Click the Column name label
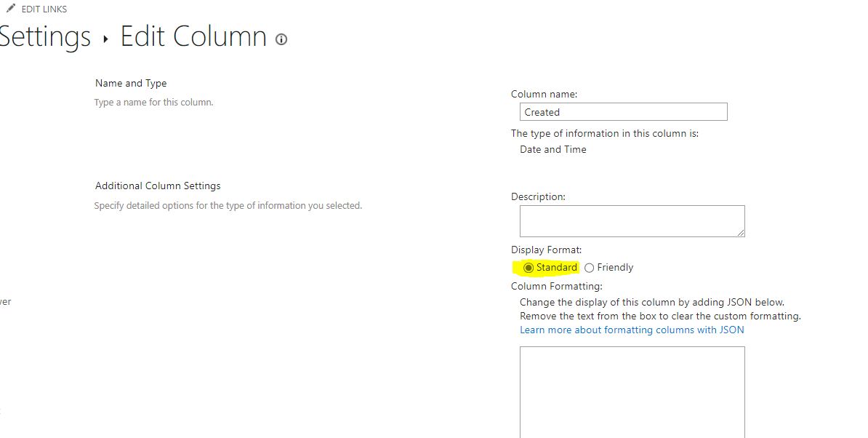 coord(544,94)
